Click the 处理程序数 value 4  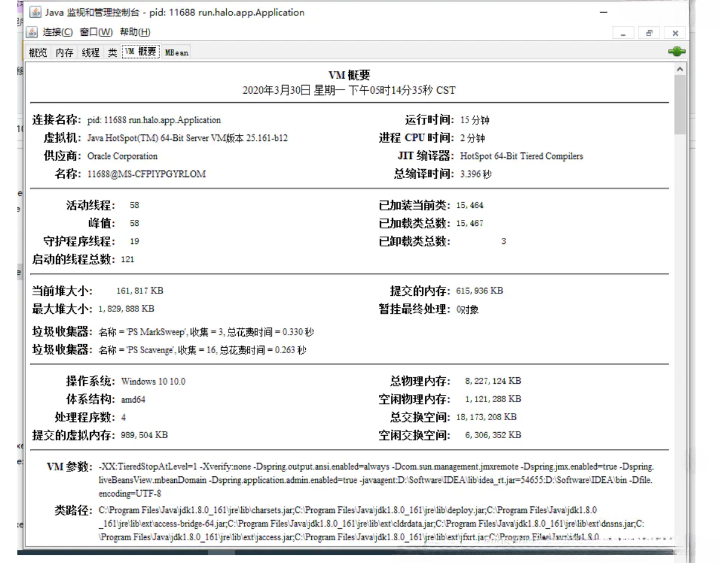point(123,417)
